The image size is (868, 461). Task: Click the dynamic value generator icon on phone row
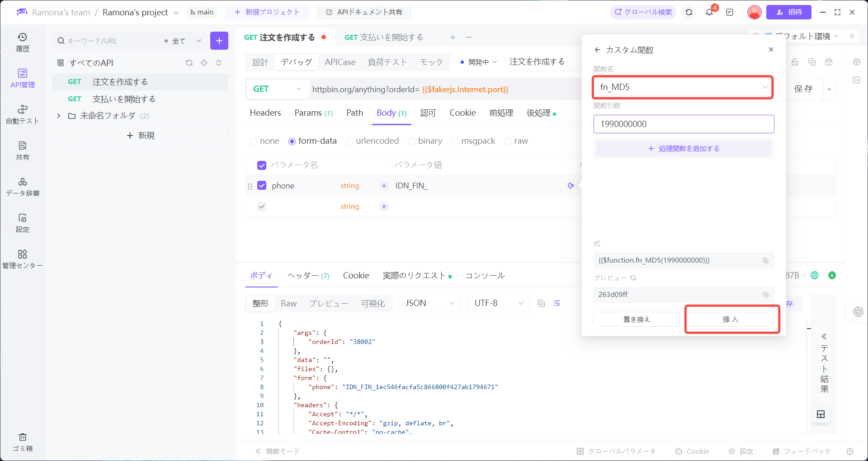point(571,185)
